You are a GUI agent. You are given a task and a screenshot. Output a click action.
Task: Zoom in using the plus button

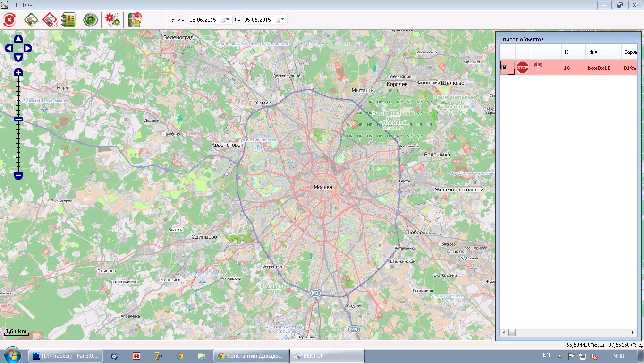(x=18, y=72)
